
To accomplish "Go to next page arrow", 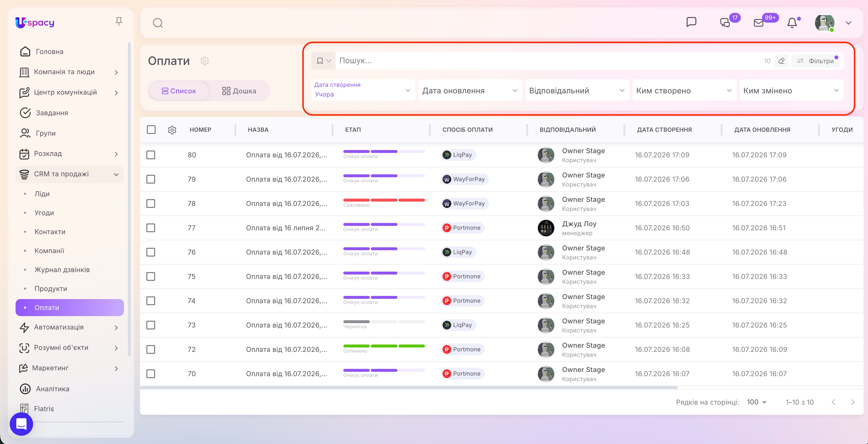I will (852, 402).
